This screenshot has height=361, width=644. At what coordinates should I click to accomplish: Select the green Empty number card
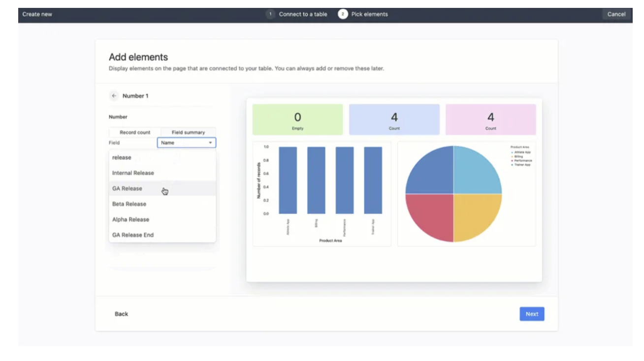(297, 120)
